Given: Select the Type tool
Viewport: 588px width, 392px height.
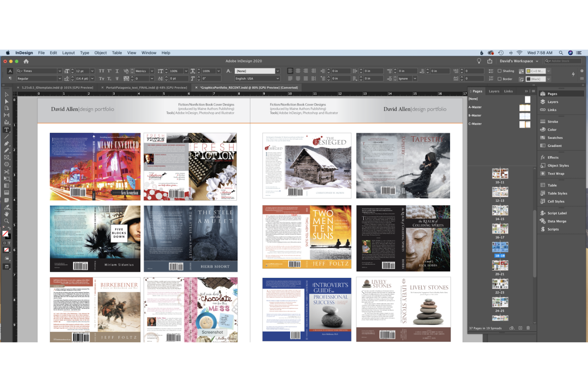Looking at the screenshot, I should pos(6,129).
